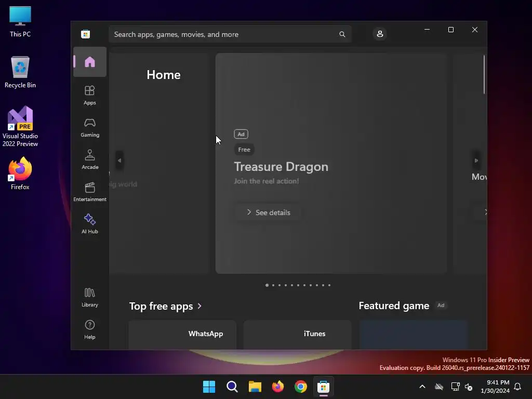532x399 pixels.
Task: Select the This PC desktop icon
Action: point(20,22)
